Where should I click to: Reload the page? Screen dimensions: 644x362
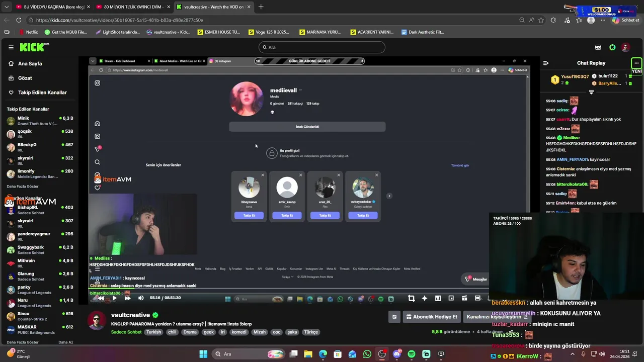click(19, 20)
